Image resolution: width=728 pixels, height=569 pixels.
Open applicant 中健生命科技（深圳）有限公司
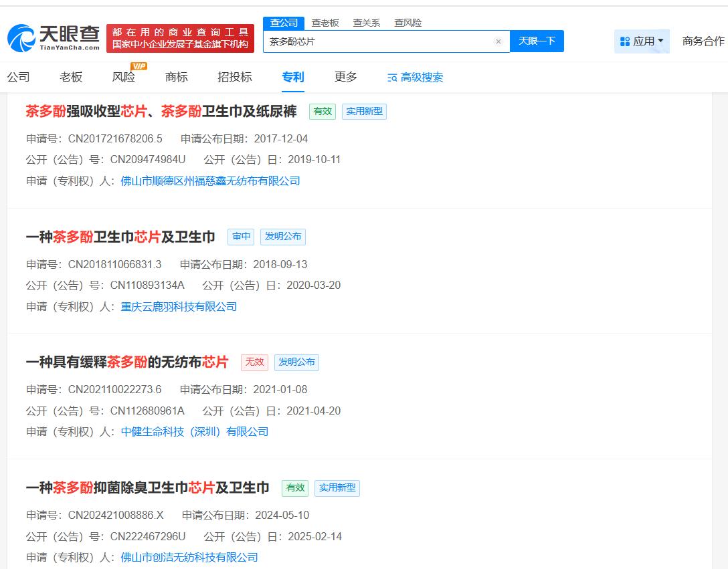[x=195, y=432]
